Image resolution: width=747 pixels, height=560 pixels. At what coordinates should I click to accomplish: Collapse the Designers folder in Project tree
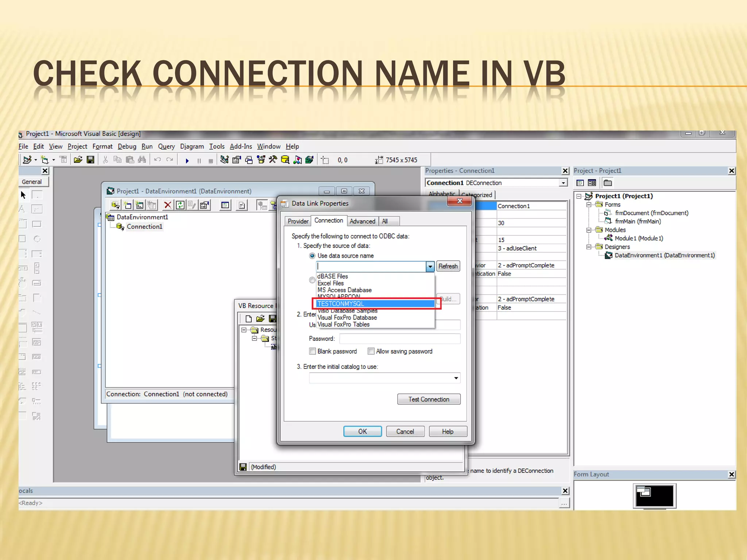click(x=589, y=247)
